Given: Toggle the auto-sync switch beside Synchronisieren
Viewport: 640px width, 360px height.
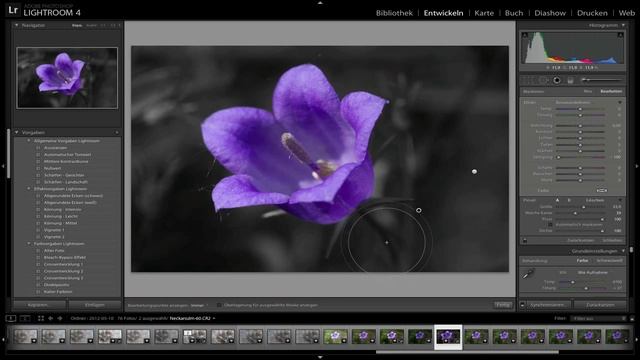Looking at the screenshot, I should (522, 304).
